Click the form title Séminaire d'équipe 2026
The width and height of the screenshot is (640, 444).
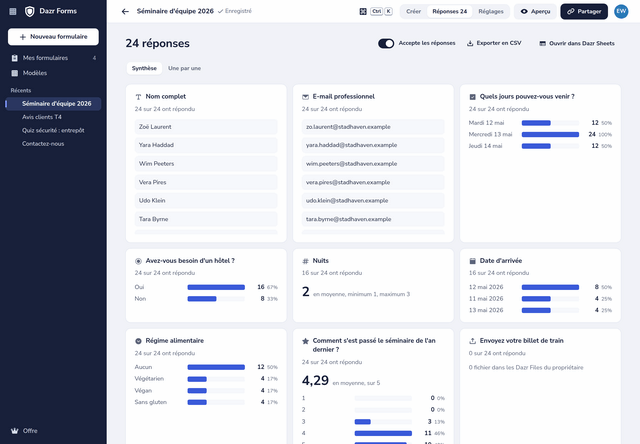pos(175,11)
